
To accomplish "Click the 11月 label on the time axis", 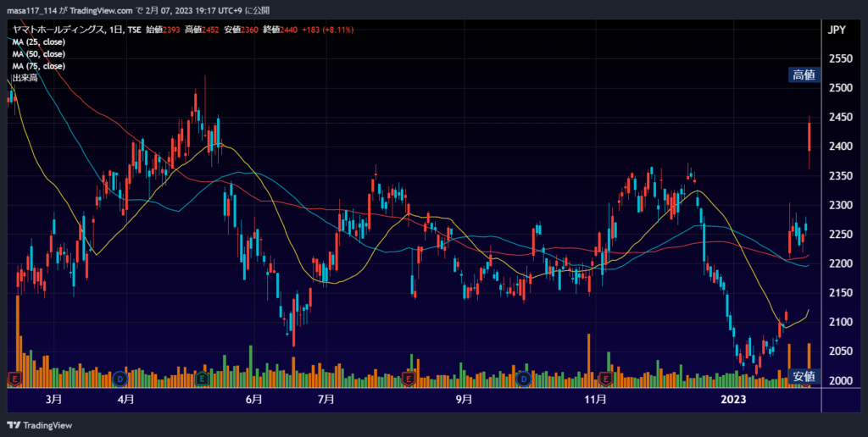I will point(595,400).
